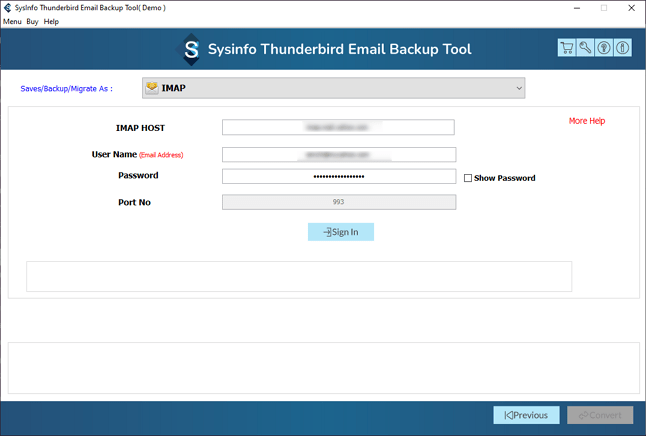Viewport: 646px width, 436px height.
Task: Click the info about icon
Action: pos(622,48)
